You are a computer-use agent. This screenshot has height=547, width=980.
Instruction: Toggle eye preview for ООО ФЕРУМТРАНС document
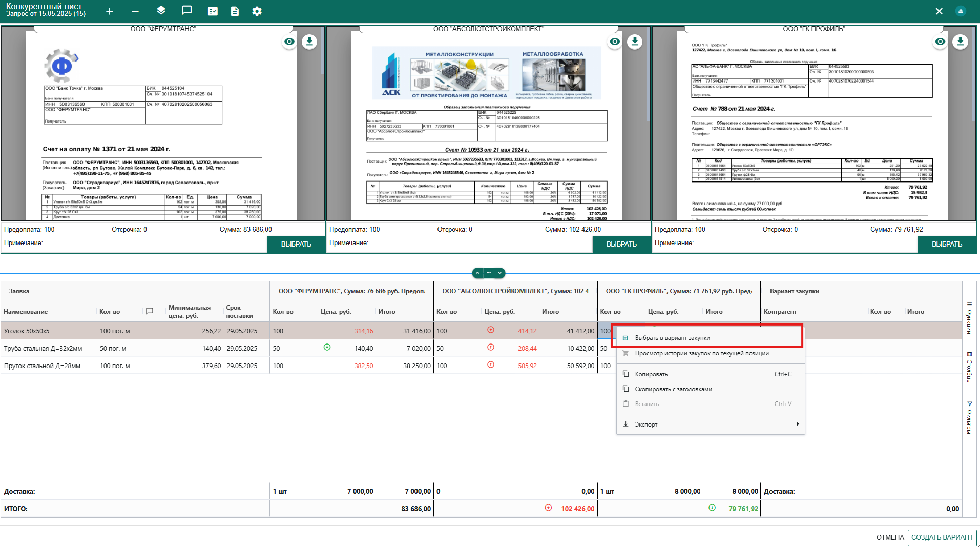[289, 42]
